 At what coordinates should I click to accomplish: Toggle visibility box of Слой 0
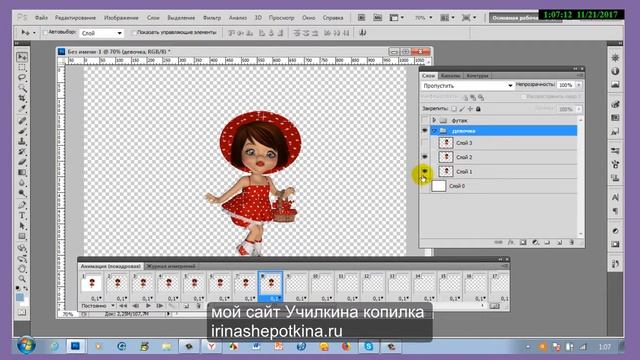(x=425, y=186)
